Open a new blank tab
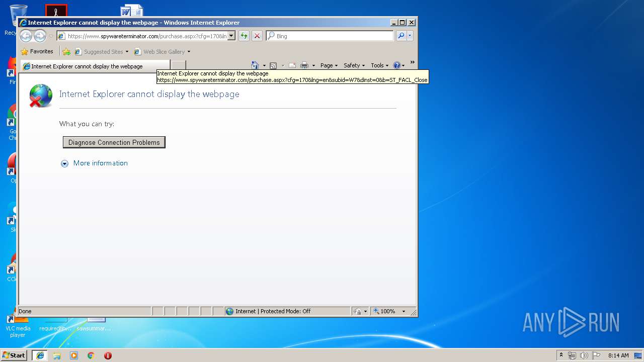 [x=179, y=66]
